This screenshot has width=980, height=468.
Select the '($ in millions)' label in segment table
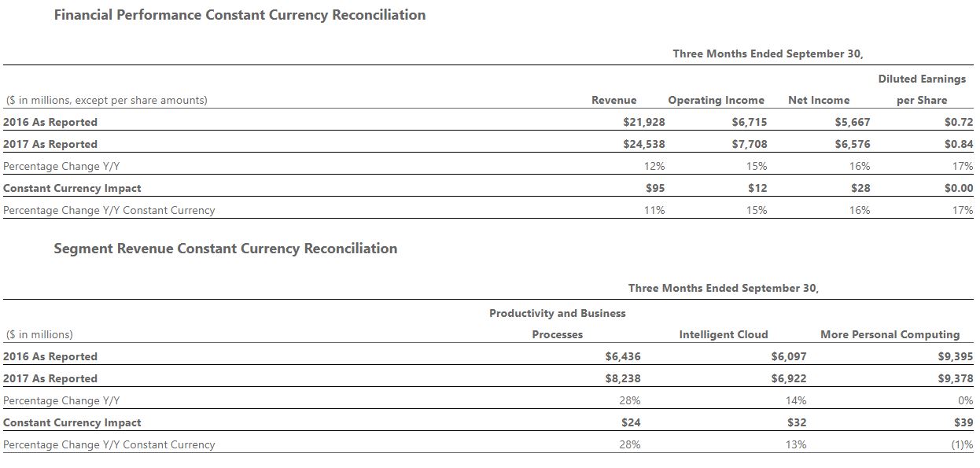click(39, 334)
